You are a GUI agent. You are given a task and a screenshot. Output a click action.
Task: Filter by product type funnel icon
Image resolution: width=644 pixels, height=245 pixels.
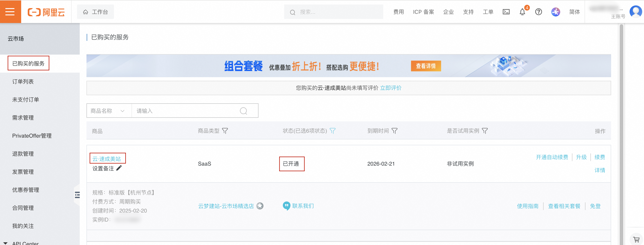click(225, 131)
